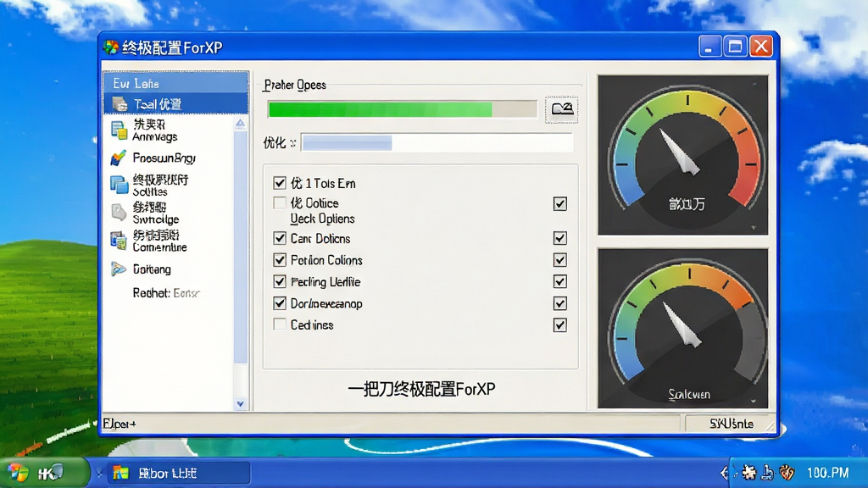Screen dimensions: 868x488
Task: Click the Praher Opess group label
Action: [x=295, y=85]
